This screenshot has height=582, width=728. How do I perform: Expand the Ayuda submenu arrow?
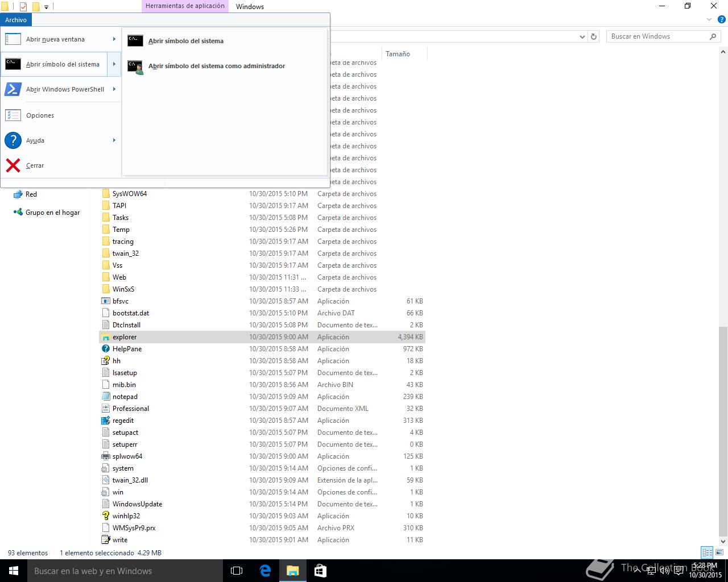pyautogui.click(x=114, y=140)
